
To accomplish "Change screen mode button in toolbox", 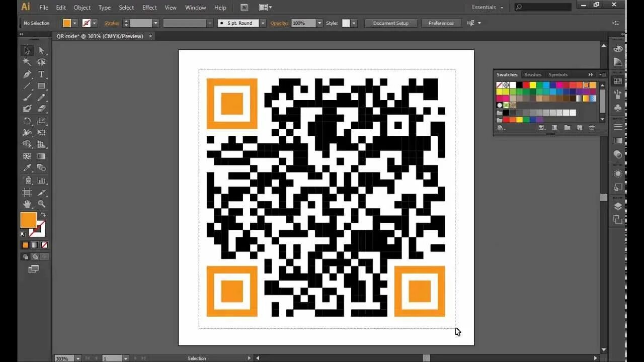I will click(x=34, y=269).
